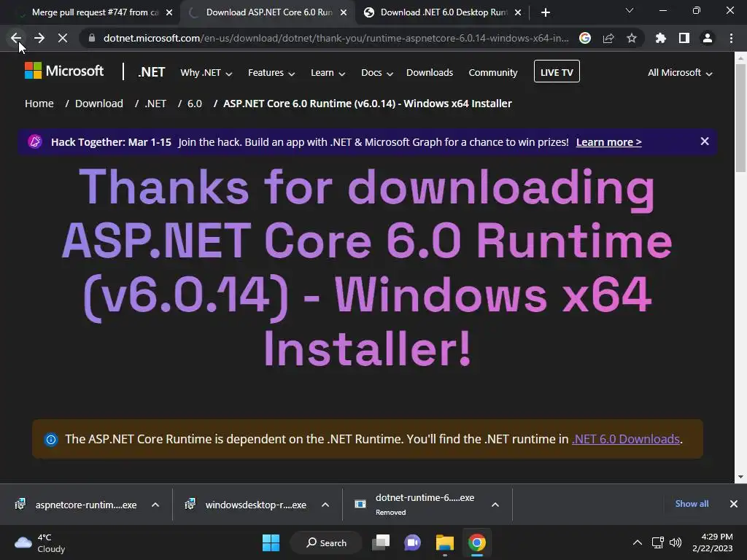Go to the Downloads nav item
Viewport: 747px width, 560px height.
(430, 73)
